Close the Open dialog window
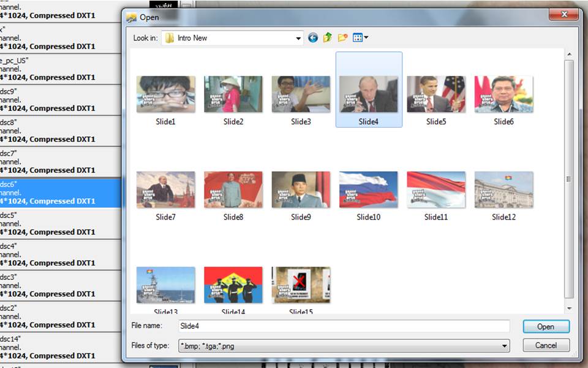This screenshot has height=368, width=588. (x=564, y=15)
